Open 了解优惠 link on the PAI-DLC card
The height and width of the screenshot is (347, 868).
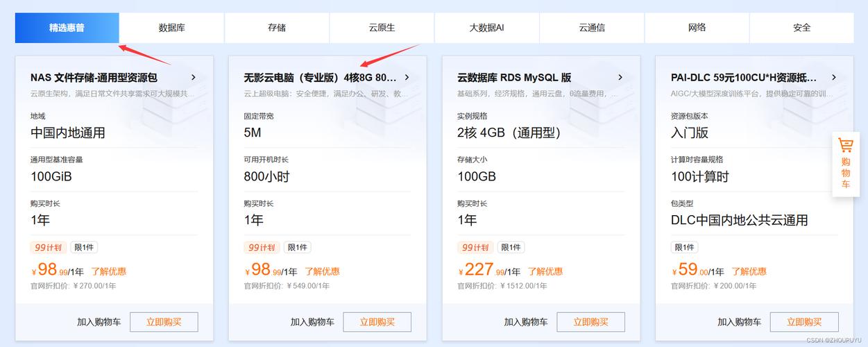(749, 271)
